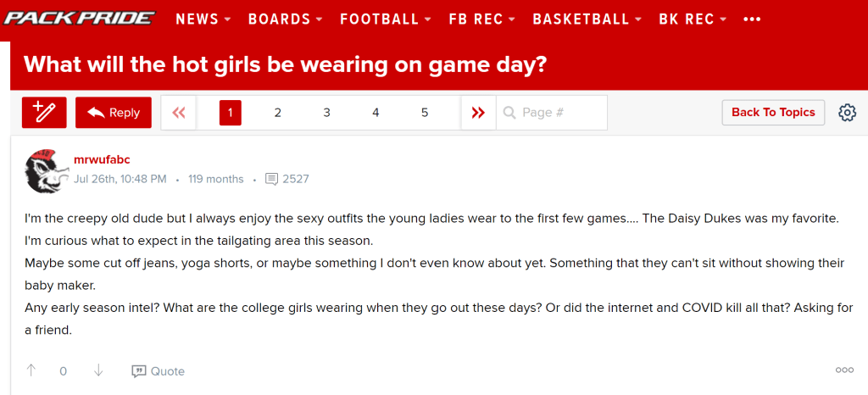Viewport: 868px width, 395px height.
Task: Quote the post by mrwufabc
Action: (x=159, y=371)
